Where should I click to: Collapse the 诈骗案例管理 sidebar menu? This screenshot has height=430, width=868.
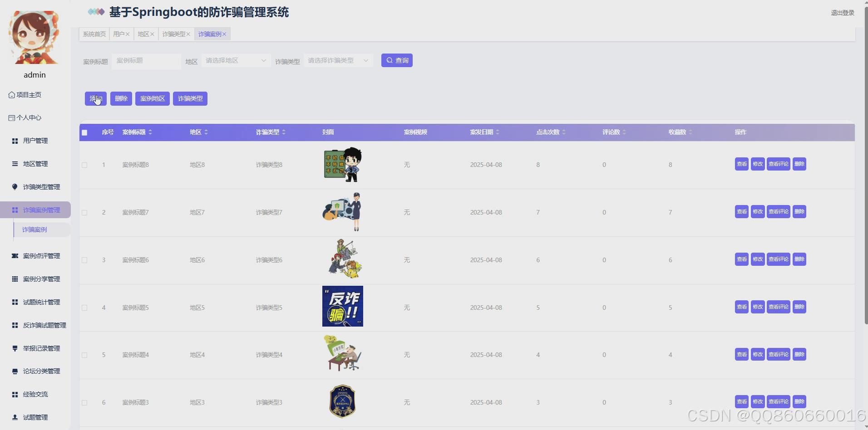pyautogui.click(x=35, y=210)
